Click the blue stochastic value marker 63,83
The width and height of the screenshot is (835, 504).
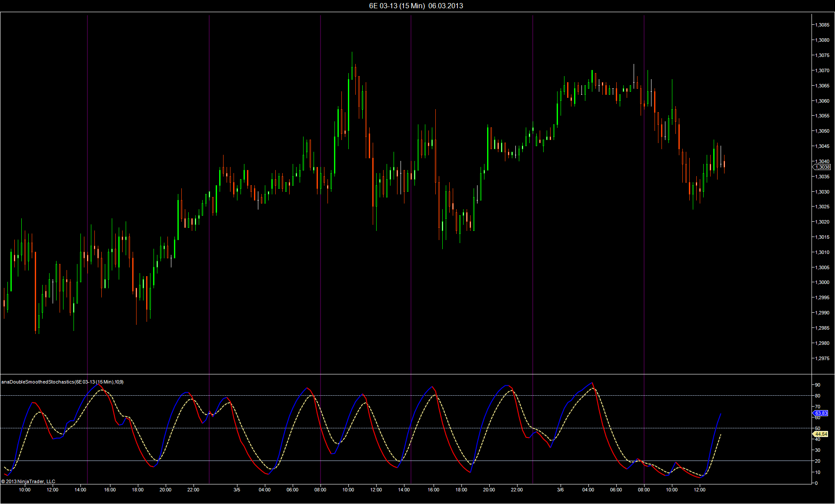[x=821, y=413]
